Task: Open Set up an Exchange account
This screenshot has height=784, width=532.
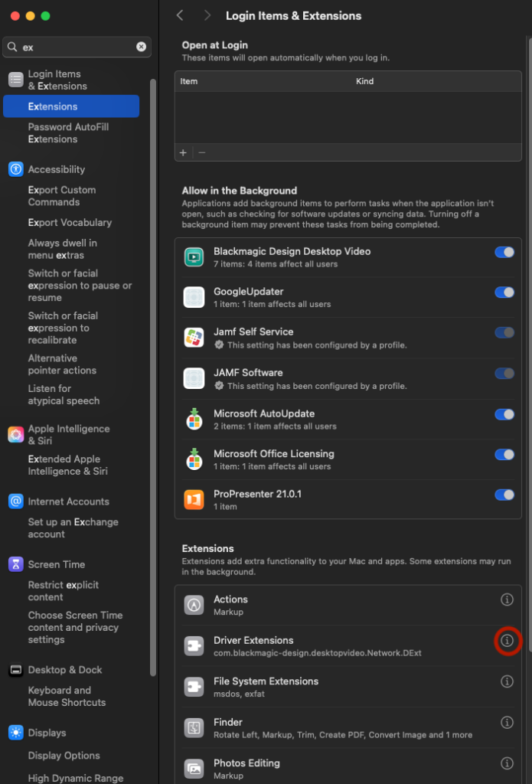Action: [x=73, y=528]
